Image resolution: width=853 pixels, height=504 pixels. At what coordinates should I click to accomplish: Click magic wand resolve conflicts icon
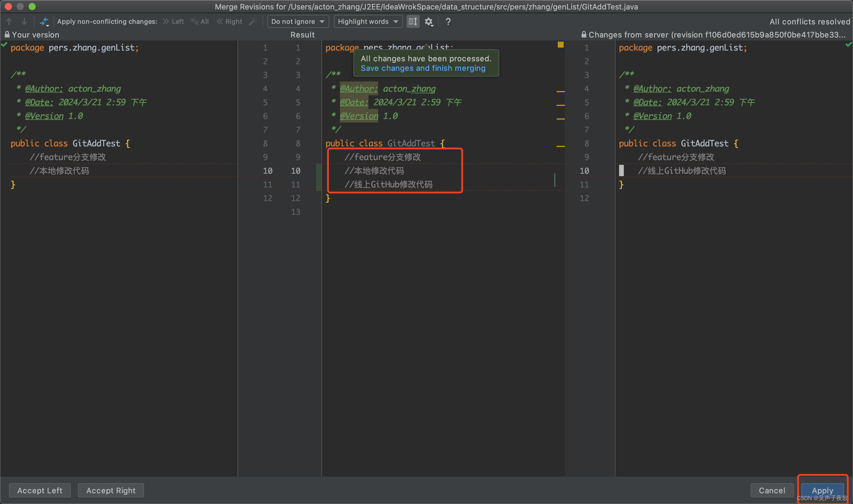click(253, 21)
